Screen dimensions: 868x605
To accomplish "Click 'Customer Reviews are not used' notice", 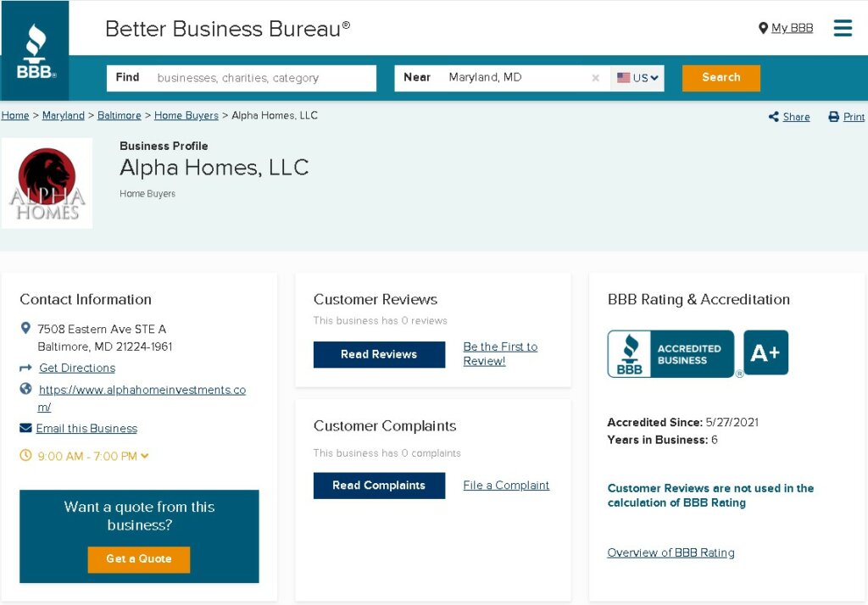I will coord(711,496).
